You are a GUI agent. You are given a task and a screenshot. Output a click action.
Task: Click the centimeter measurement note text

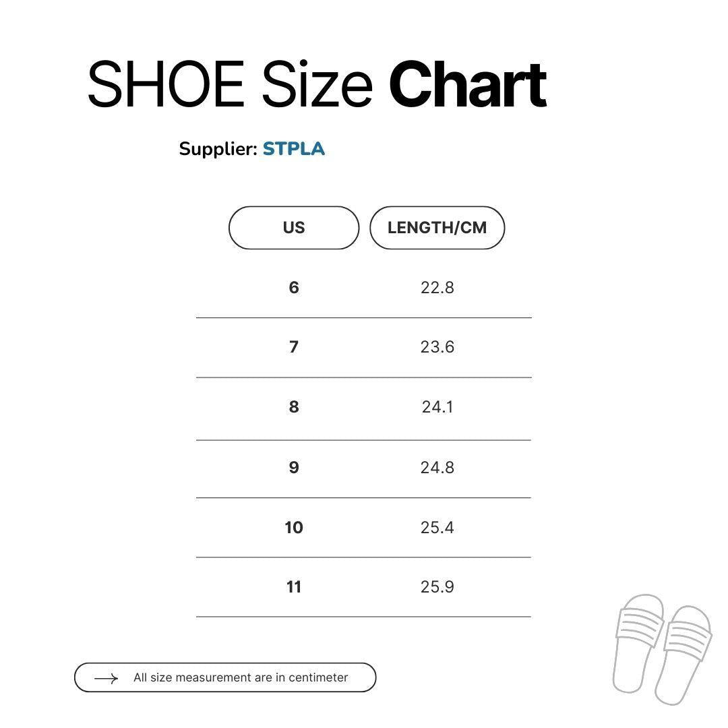(x=241, y=678)
